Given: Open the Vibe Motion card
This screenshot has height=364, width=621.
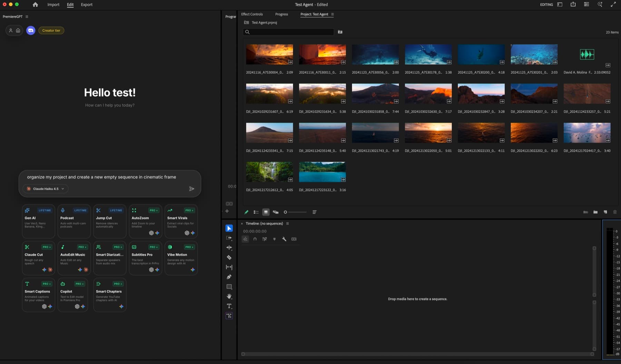Looking at the screenshot, I should tap(181, 258).
